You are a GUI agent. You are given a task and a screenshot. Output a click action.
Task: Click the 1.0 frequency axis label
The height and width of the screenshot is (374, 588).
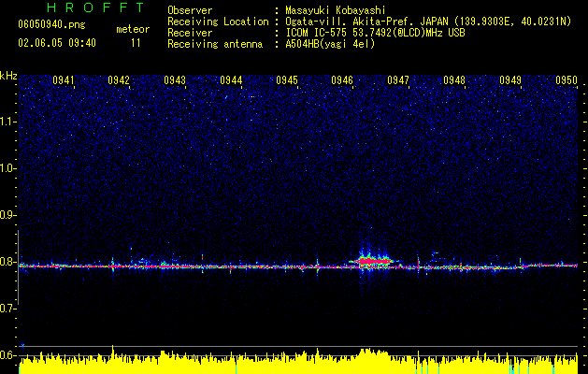8,168
